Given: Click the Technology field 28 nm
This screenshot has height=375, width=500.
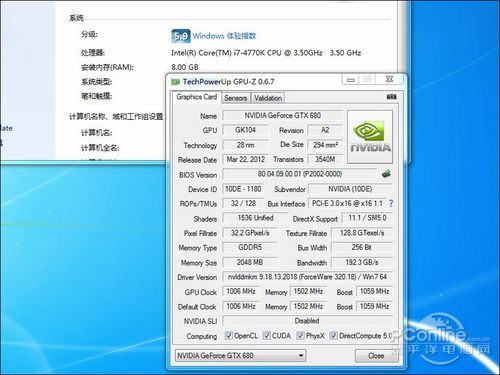Looking at the screenshot, I should tap(245, 145).
